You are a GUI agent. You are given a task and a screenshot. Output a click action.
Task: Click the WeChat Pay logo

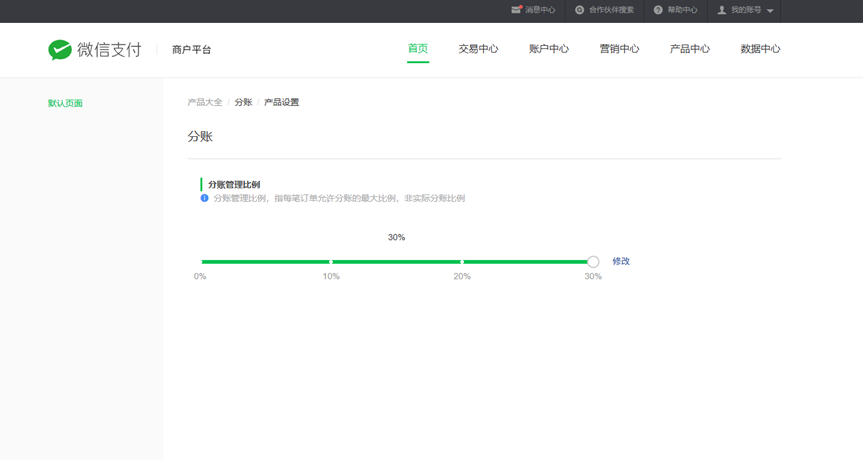pos(95,50)
